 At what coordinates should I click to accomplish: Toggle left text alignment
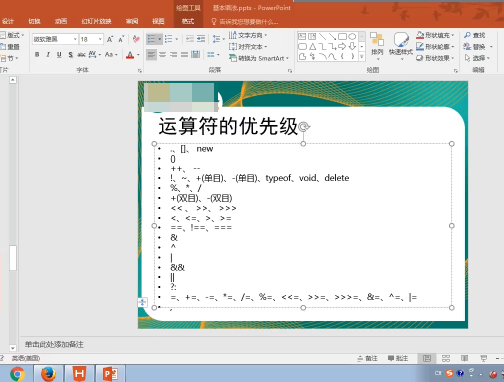(151, 55)
